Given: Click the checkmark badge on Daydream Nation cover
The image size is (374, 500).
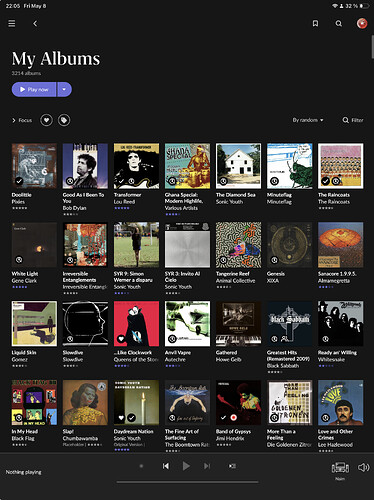Looking at the screenshot, I should tap(131, 418).
